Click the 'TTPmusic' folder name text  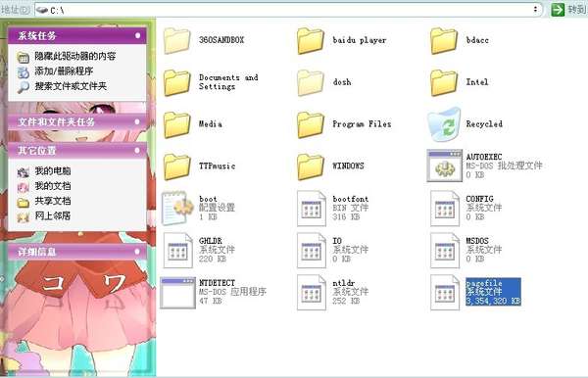[218, 165]
